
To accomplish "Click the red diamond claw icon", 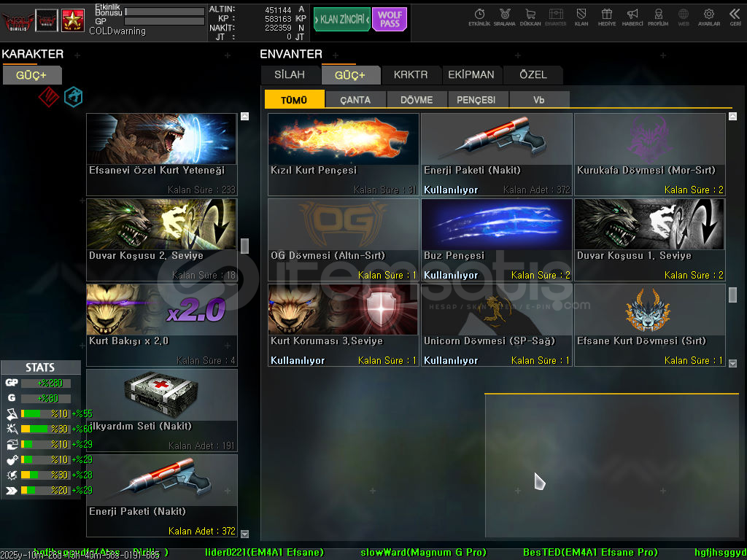I will (49, 97).
